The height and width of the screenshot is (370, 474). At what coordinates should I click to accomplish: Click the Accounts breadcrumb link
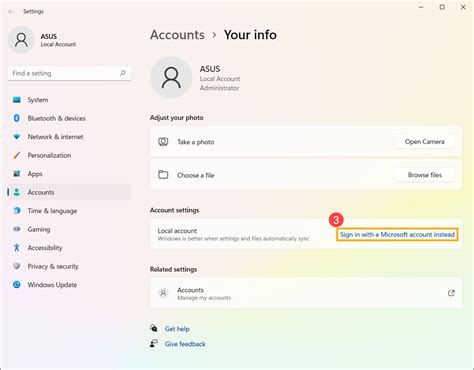click(177, 35)
